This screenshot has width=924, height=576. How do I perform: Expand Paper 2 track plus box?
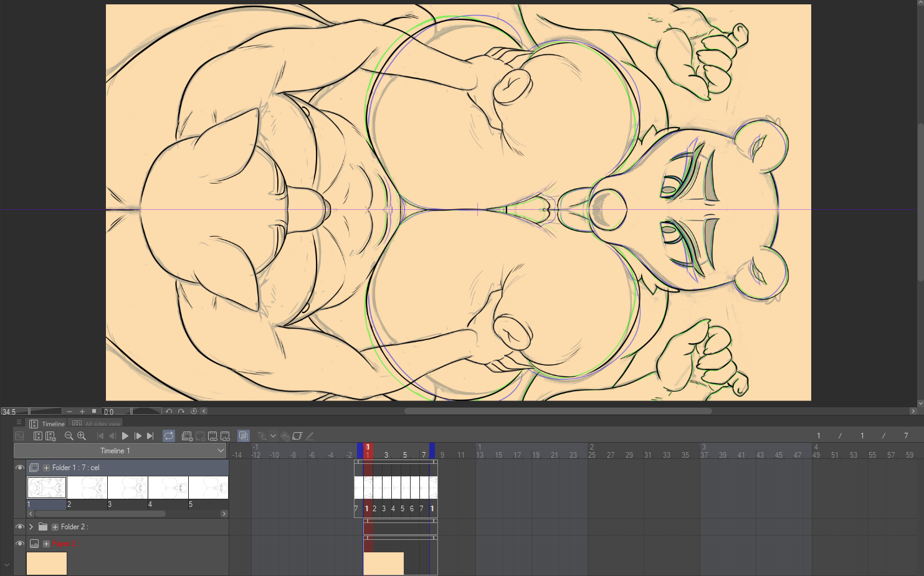click(46, 544)
